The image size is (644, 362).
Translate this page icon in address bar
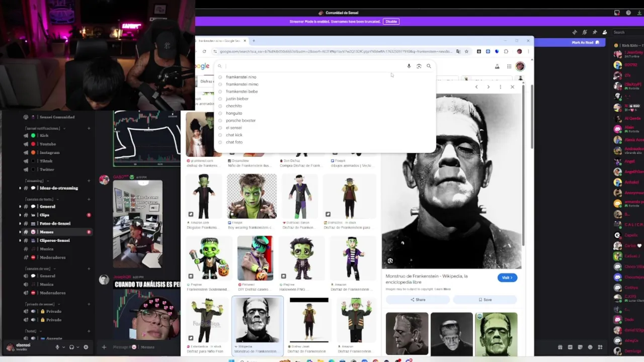point(458,51)
